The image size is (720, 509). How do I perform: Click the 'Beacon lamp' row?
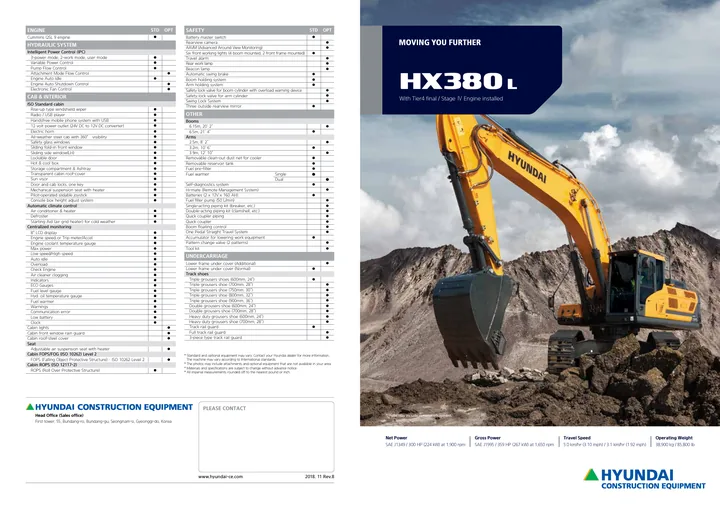coord(259,69)
